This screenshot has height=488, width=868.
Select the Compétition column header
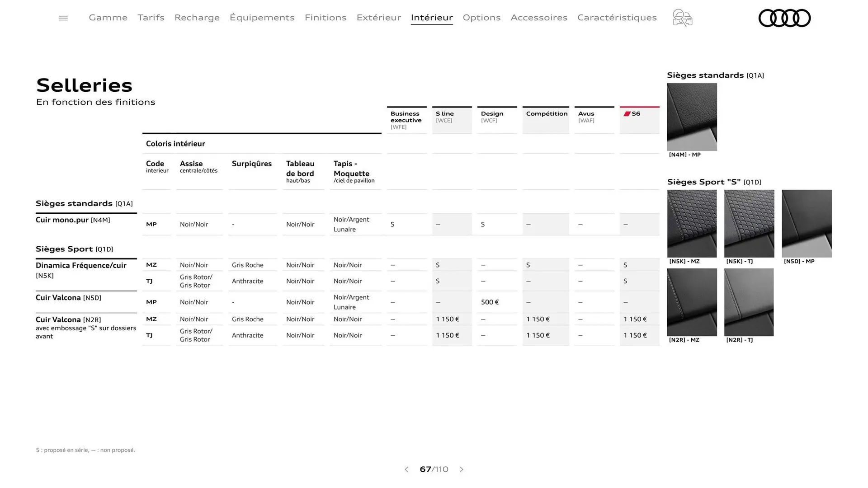tap(546, 119)
